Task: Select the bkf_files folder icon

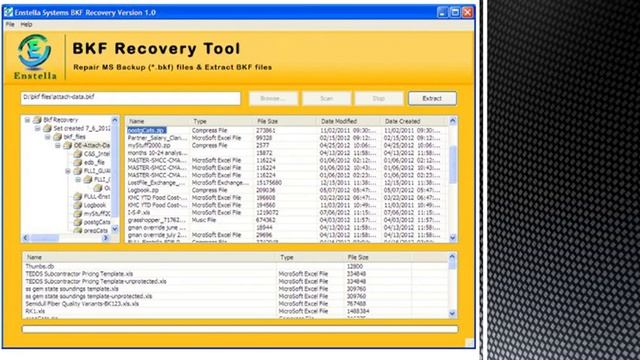Action: pos(58,137)
